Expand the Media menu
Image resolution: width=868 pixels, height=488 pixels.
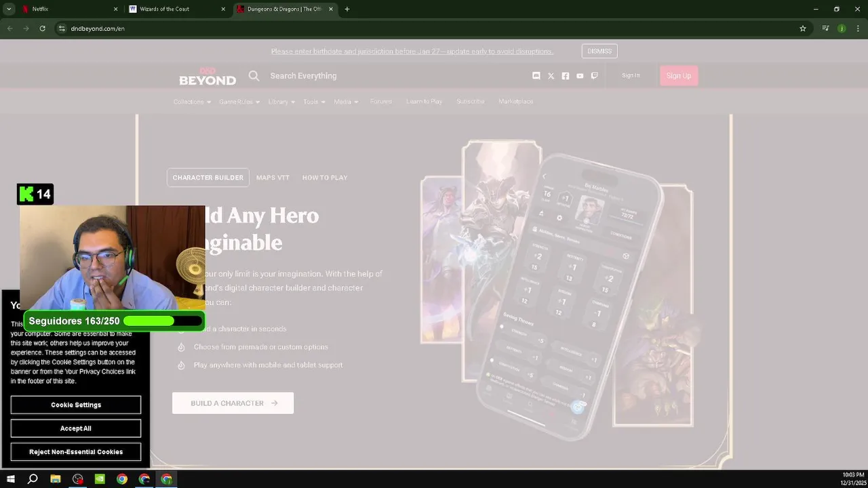pyautogui.click(x=346, y=102)
